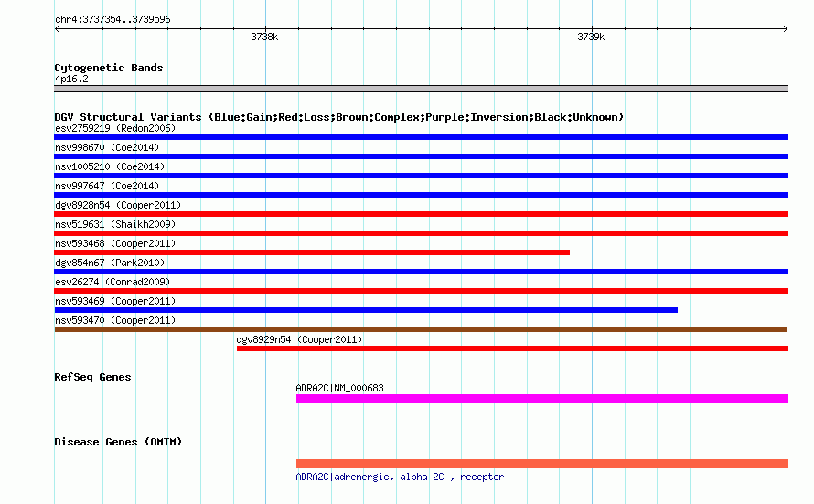
Task: Click the gray 4p16.2 cytogenetic band bar
Action: [x=421, y=89]
